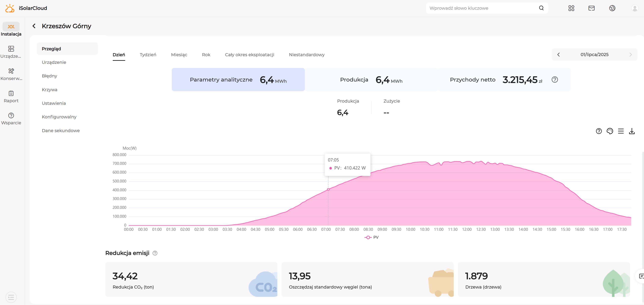644x305 pixels.
Task: Download the chart data
Action: [632, 131]
